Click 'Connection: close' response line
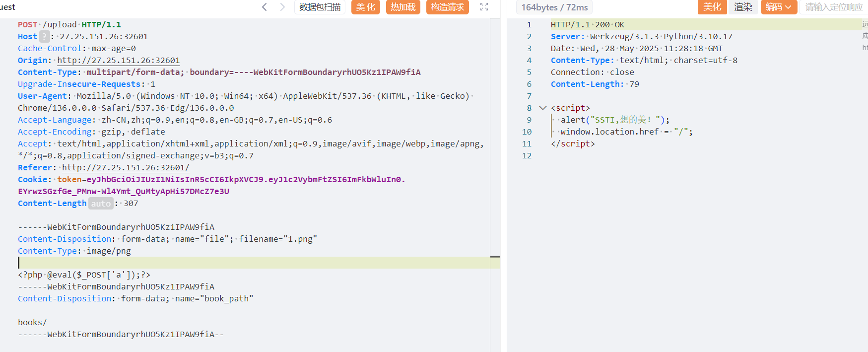868x352 pixels. [593, 72]
